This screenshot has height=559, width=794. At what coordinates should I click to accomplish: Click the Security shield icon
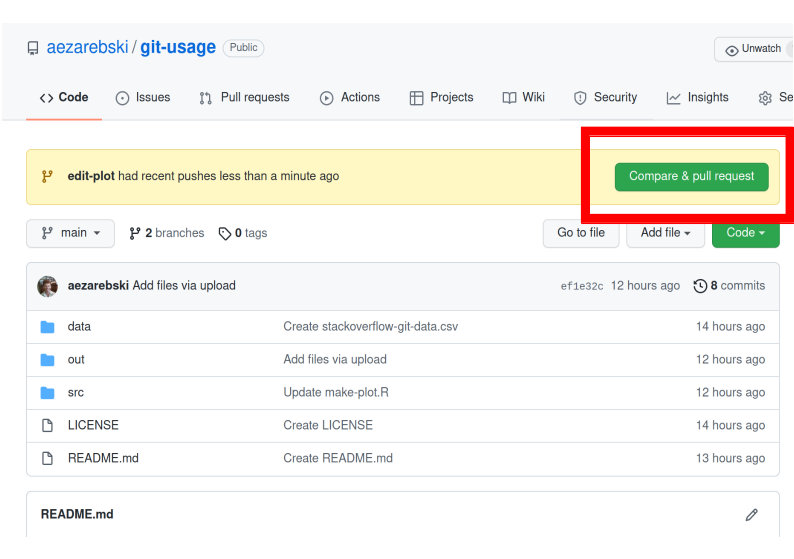tap(580, 98)
